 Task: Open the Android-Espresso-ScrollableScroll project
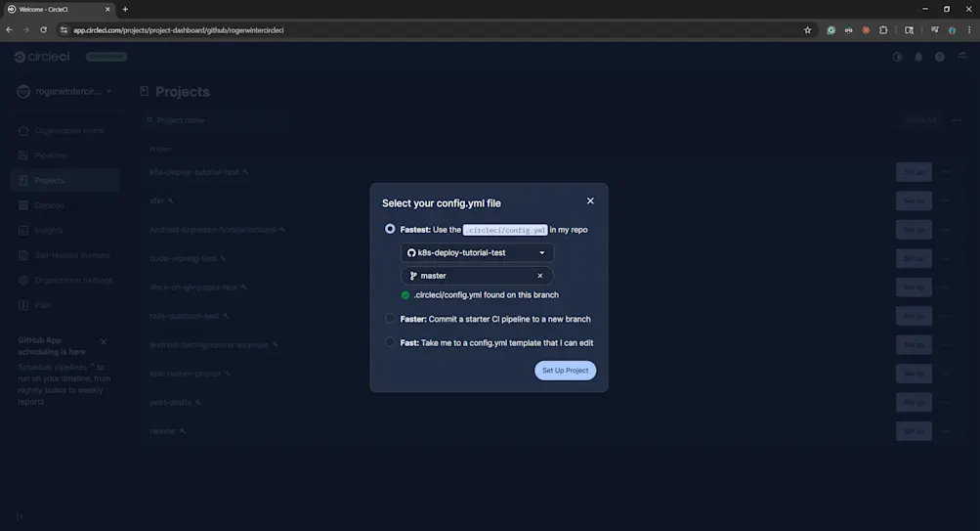click(x=212, y=230)
